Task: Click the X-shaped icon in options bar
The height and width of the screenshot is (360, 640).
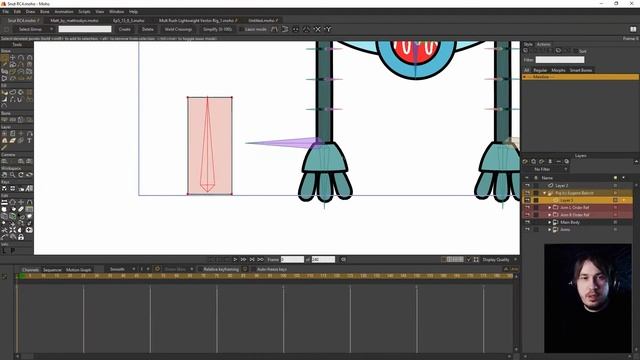Action: 317,29
